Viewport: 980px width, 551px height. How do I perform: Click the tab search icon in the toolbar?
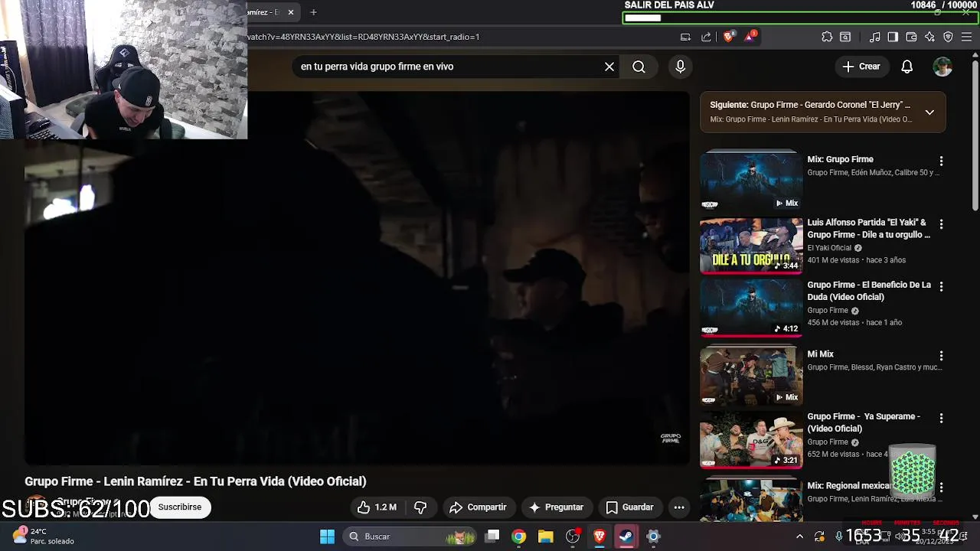[845, 37]
